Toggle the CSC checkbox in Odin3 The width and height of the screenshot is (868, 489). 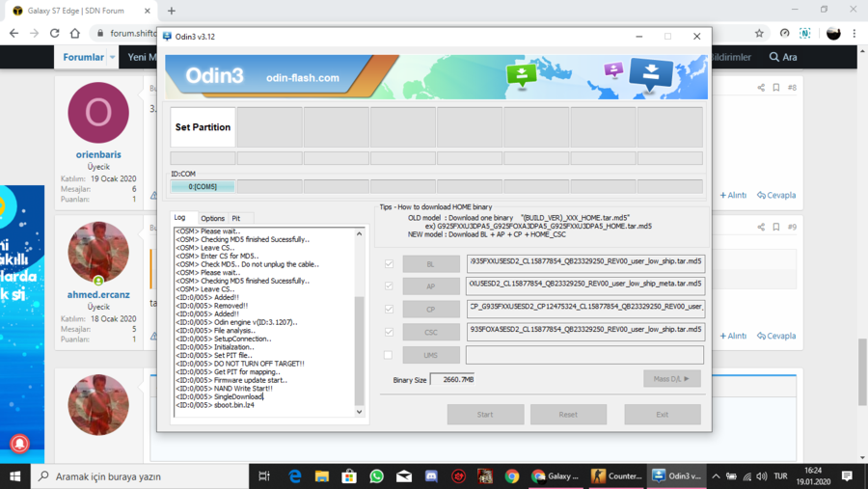[390, 332]
